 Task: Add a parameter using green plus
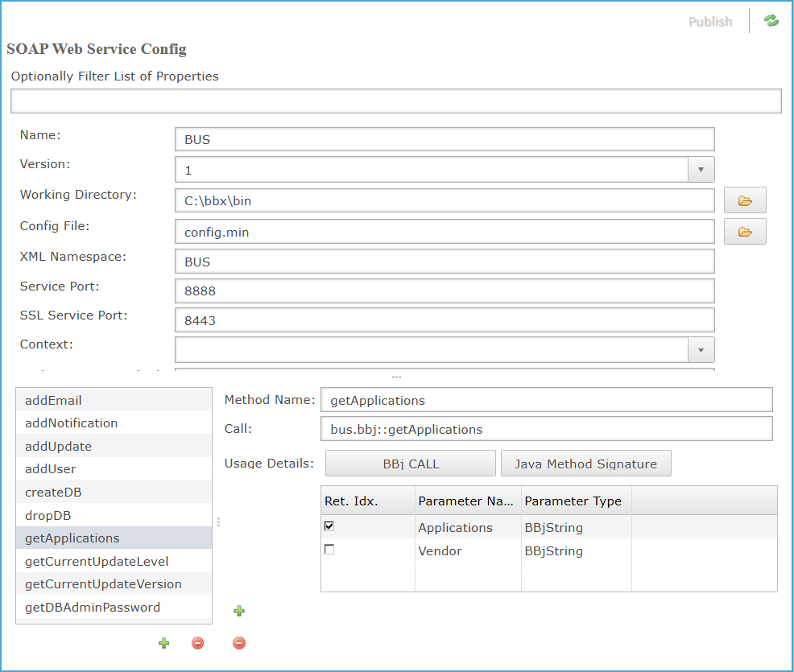pyautogui.click(x=239, y=612)
